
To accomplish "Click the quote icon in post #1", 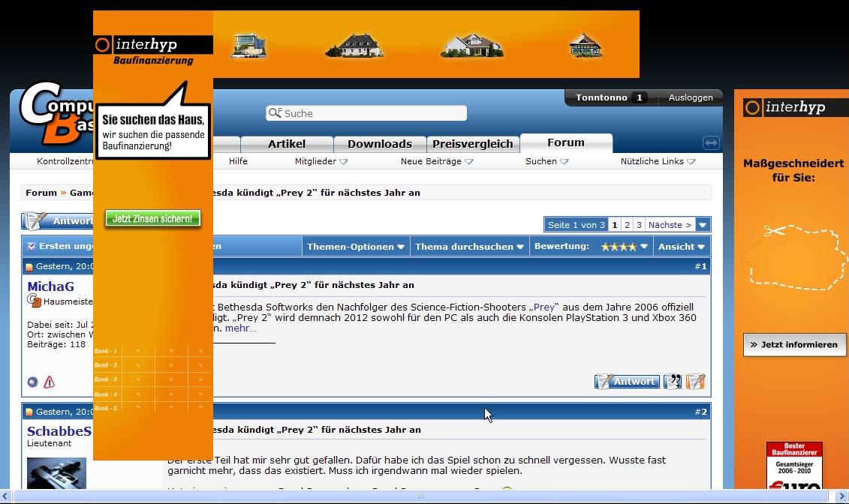I will [x=673, y=381].
